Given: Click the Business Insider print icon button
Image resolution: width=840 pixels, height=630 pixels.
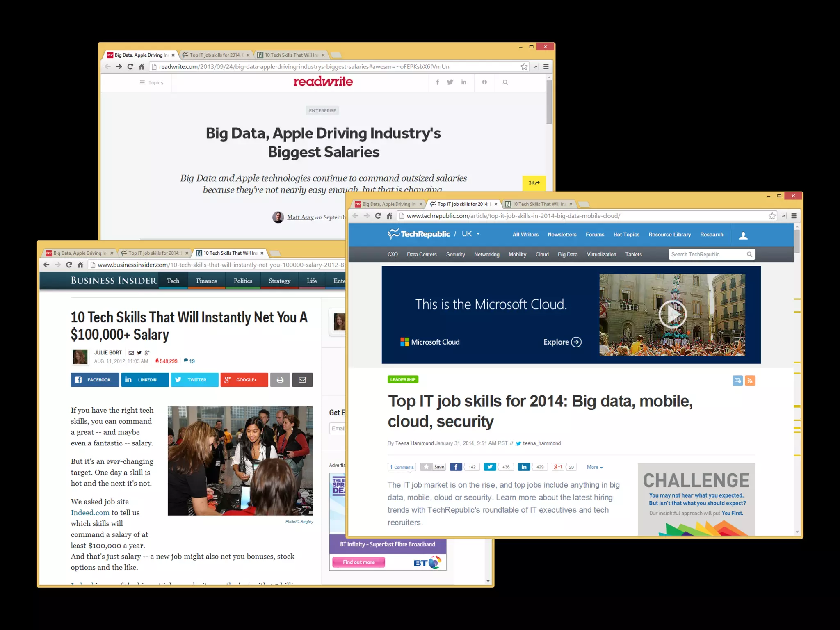Looking at the screenshot, I should [x=280, y=380].
